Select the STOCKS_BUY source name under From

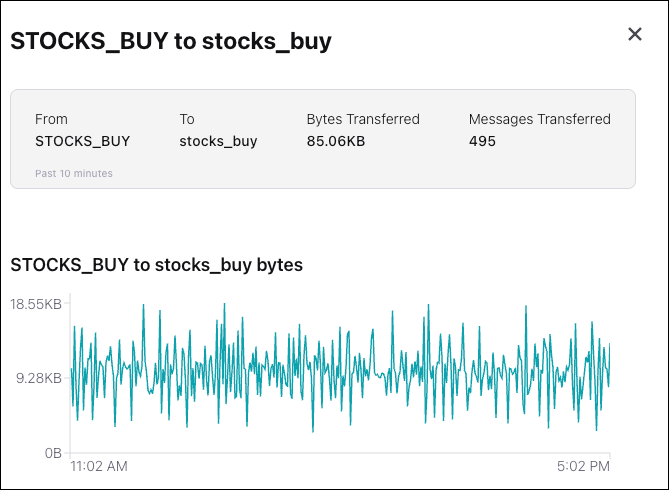82,141
